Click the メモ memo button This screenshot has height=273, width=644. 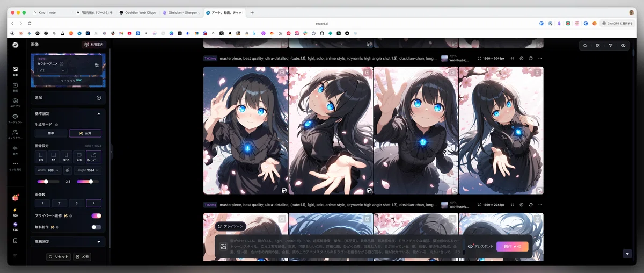tap(82, 257)
